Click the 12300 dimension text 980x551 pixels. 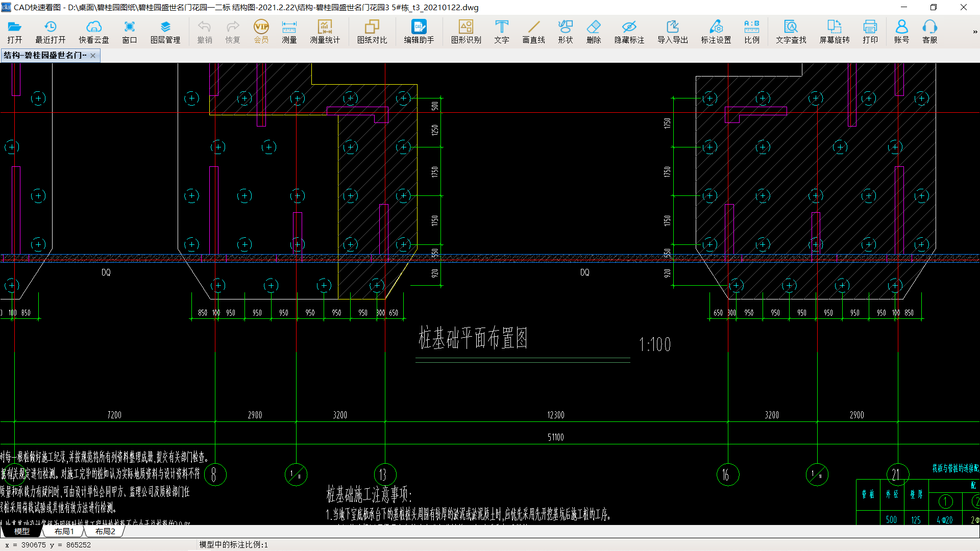point(556,415)
